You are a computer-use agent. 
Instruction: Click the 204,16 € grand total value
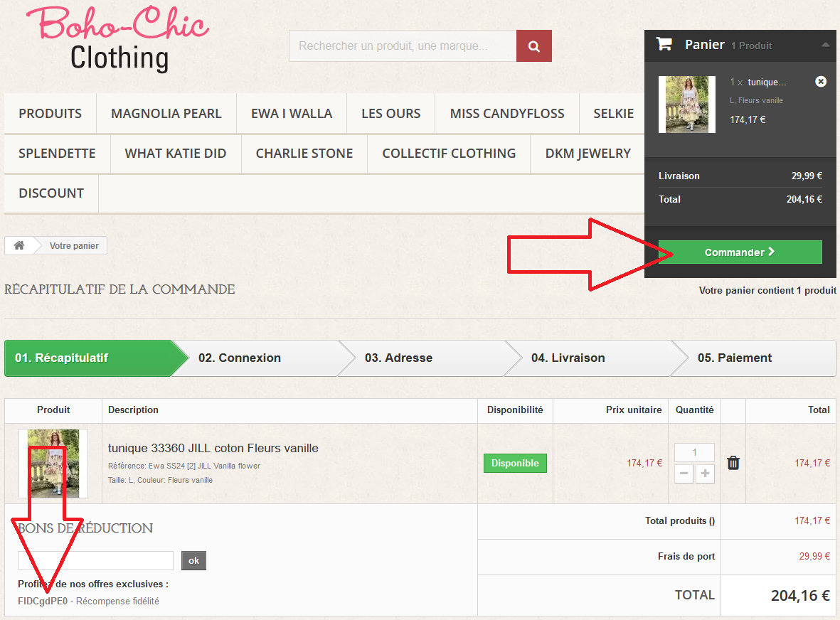click(x=800, y=595)
